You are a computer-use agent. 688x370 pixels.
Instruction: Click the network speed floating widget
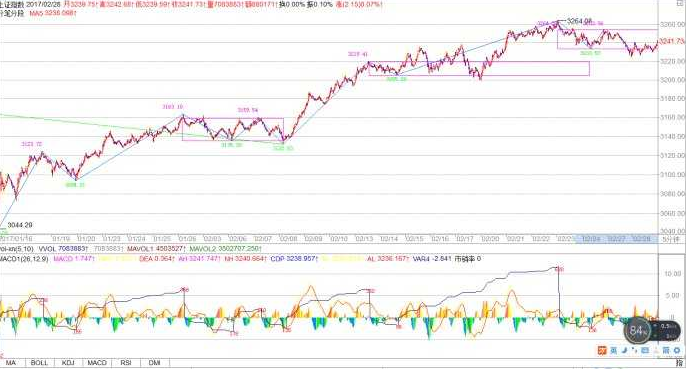(666, 331)
